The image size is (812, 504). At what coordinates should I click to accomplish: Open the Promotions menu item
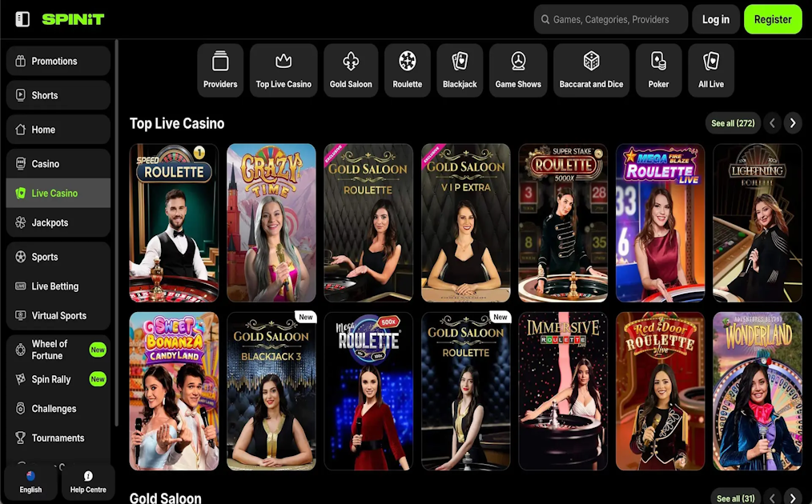(x=58, y=61)
